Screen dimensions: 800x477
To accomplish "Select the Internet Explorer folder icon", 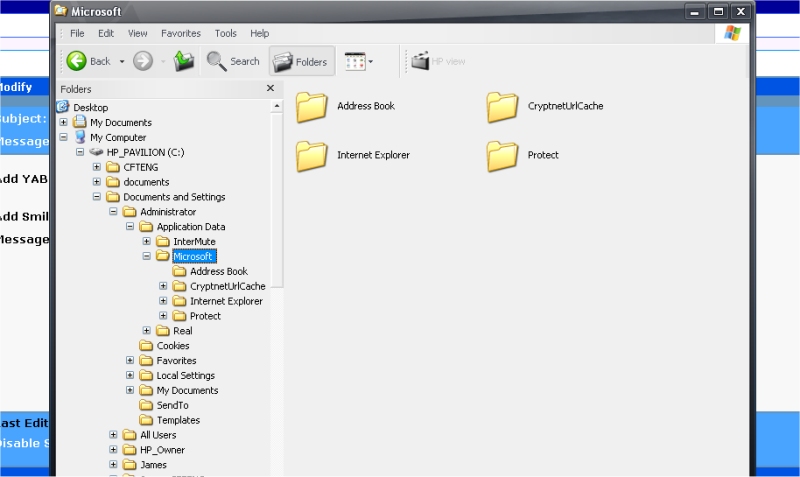I will point(312,156).
